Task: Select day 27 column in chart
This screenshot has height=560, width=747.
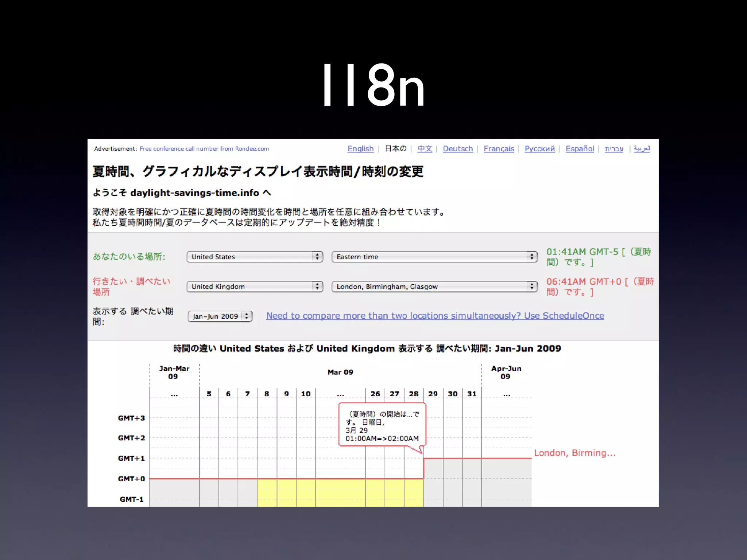Action: point(395,394)
